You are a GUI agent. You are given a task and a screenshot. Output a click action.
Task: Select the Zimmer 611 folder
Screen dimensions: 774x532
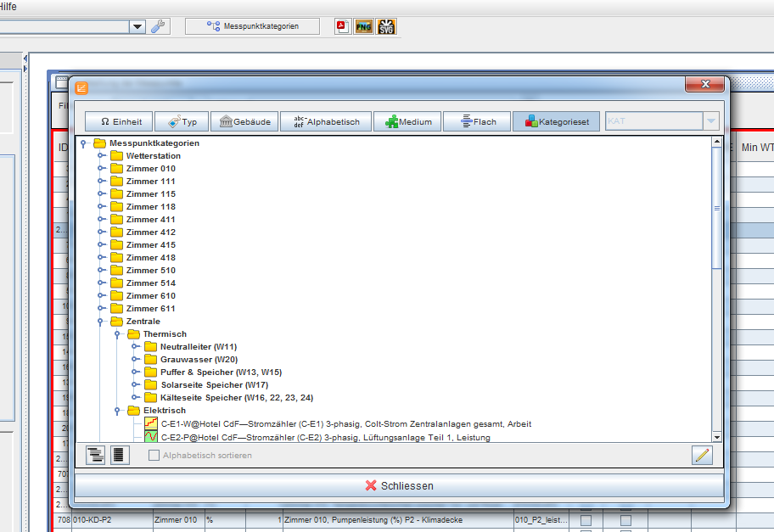150,309
